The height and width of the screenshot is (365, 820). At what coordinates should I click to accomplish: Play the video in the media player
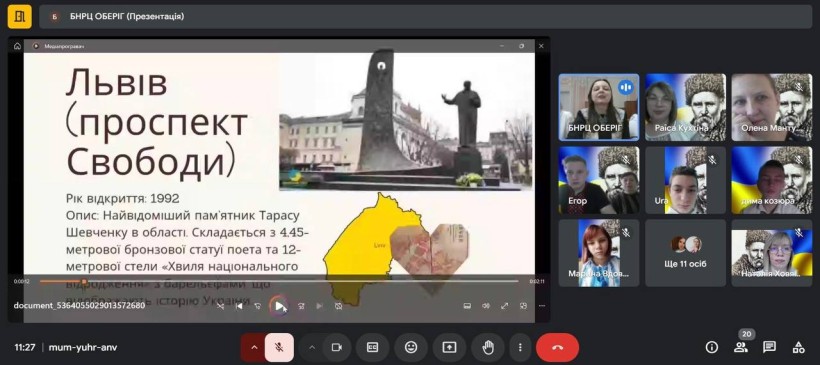(x=279, y=306)
